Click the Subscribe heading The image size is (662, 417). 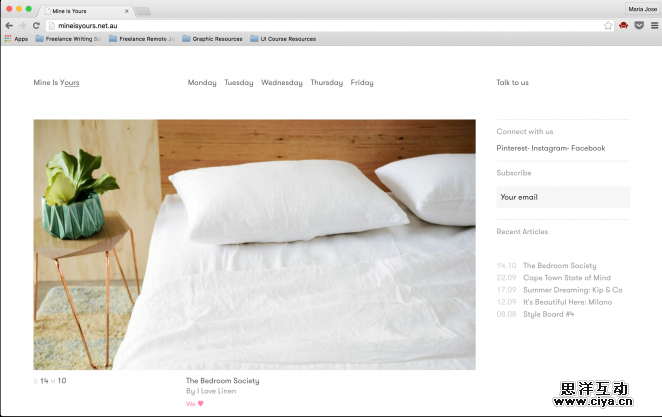(x=514, y=173)
